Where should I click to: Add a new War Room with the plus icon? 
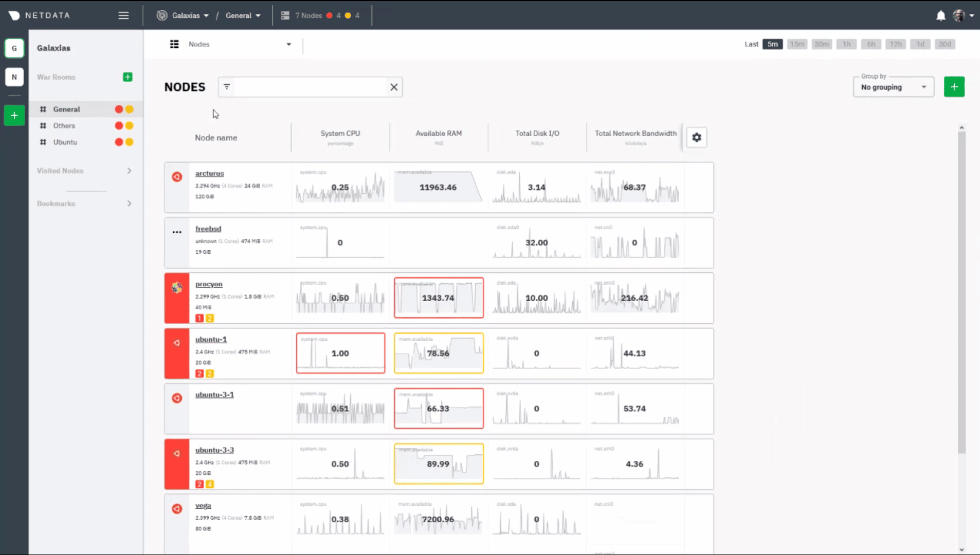pos(128,77)
